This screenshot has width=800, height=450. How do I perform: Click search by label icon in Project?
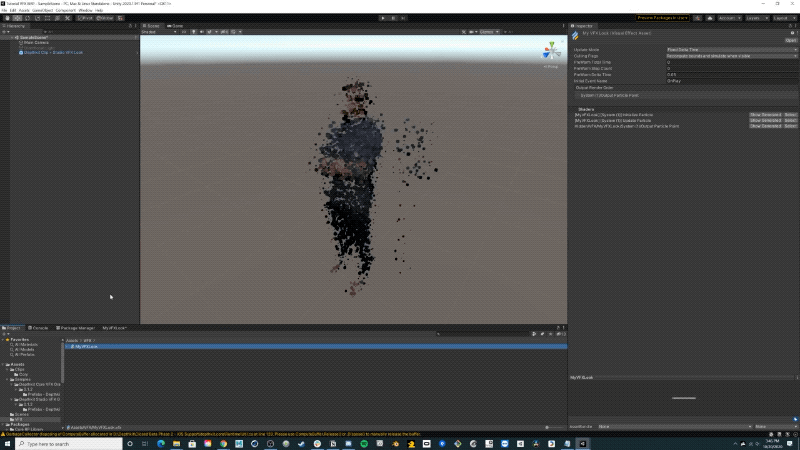pos(542,334)
